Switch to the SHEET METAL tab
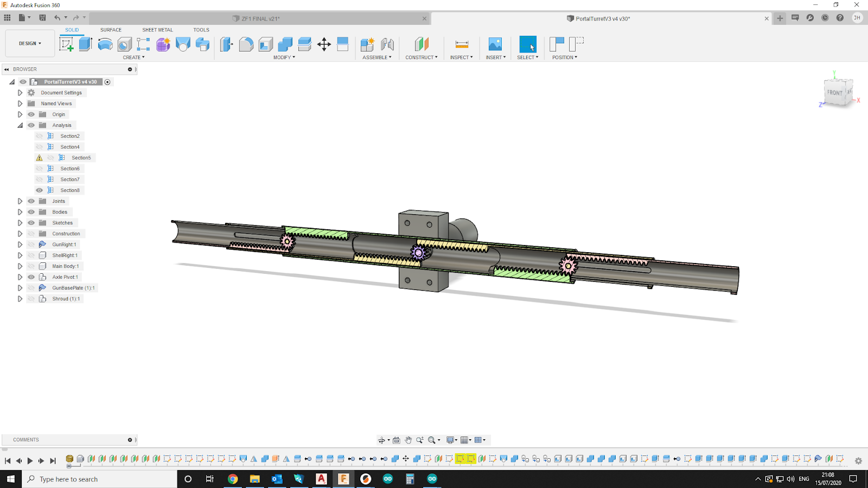 (157, 30)
